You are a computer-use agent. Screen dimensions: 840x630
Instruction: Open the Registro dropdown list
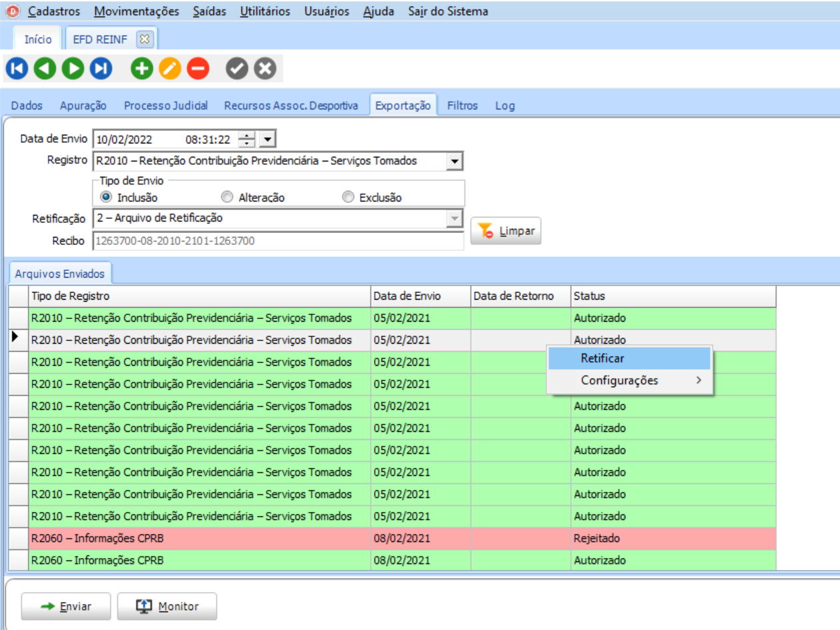click(x=454, y=161)
